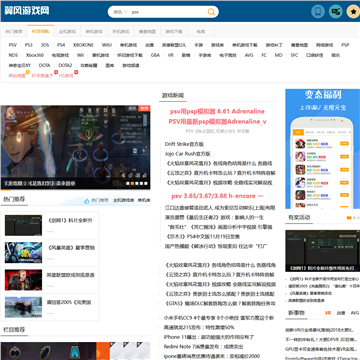
Task: Open the GBA category link
Action: [155, 55]
